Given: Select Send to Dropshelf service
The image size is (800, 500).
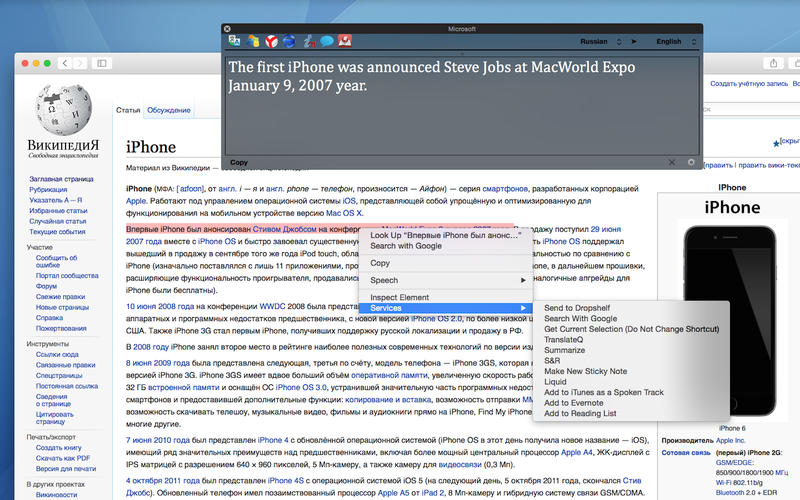Looking at the screenshot, I should click(631, 308).
